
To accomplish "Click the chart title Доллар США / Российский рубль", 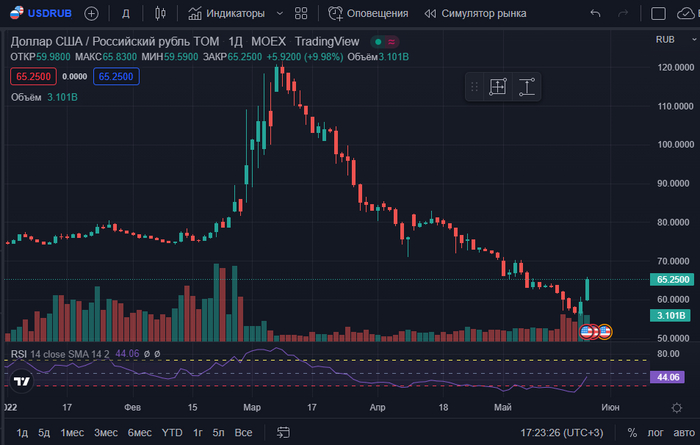I will coord(115,42).
